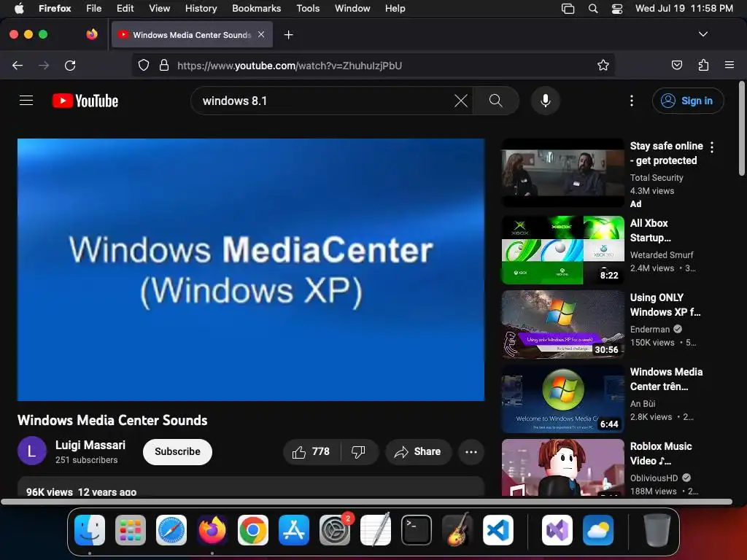Open the Firefox application menu
747x560 pixels.
click(x=729, y=65)
